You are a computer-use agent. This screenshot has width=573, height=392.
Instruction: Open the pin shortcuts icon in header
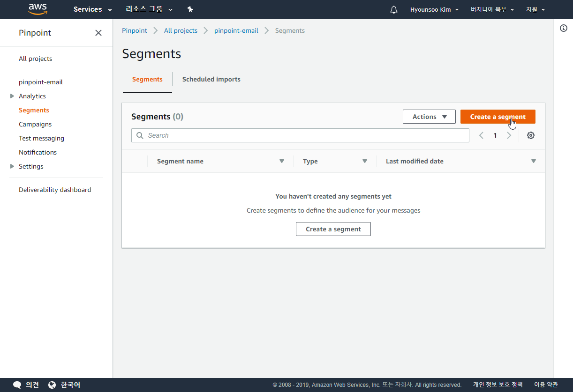[190, 9]
